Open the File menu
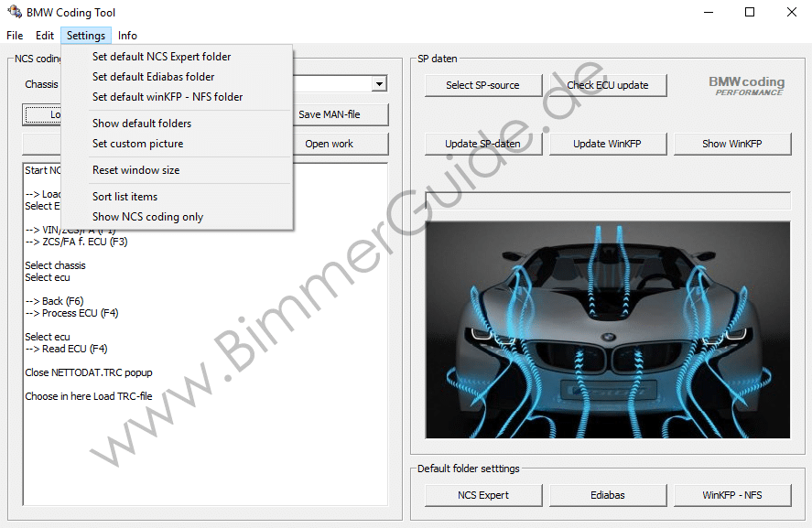 [15, 36]
